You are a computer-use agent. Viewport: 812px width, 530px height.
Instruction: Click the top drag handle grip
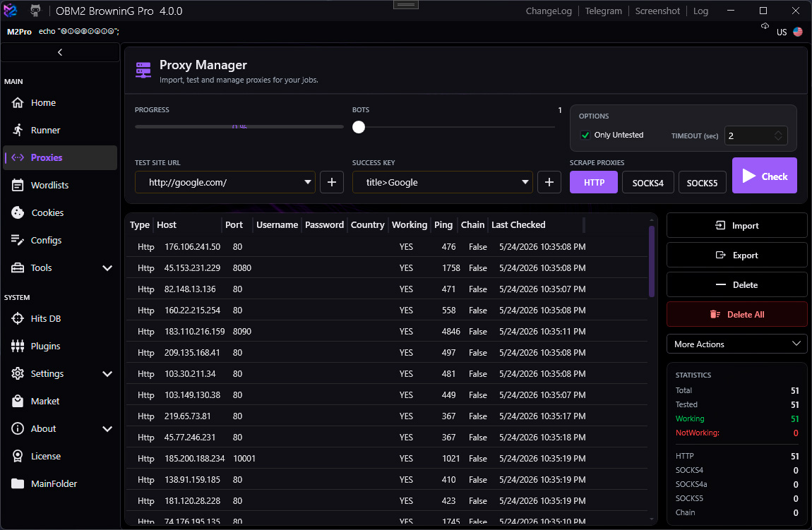click(x=405, y=5)
